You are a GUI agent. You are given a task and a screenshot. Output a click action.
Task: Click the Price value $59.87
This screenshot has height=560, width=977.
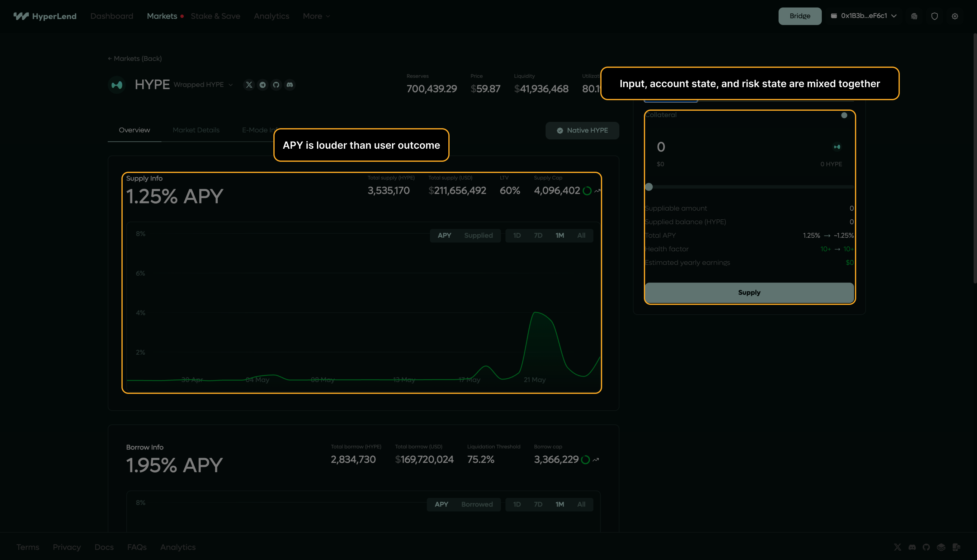tap(486, 89)
